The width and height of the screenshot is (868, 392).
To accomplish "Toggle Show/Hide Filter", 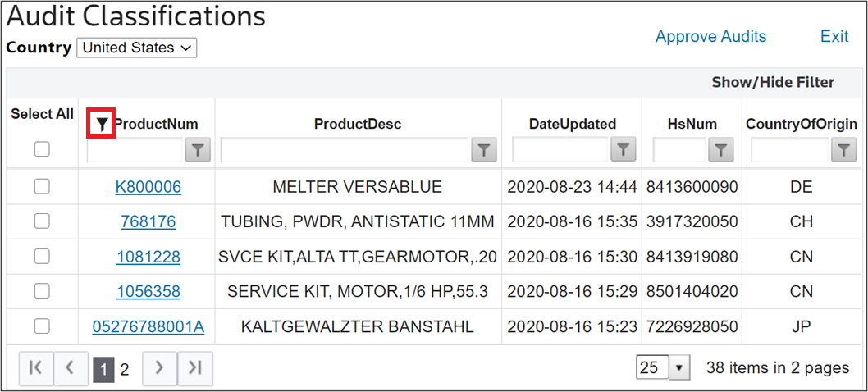I will (x=773, y=83).
